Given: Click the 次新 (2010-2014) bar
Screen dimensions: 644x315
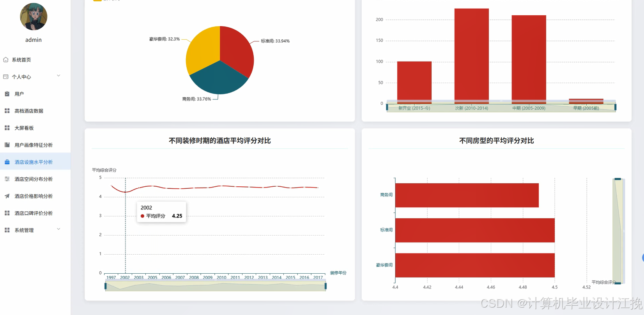Looking at the screenshot, I should 472,56.
